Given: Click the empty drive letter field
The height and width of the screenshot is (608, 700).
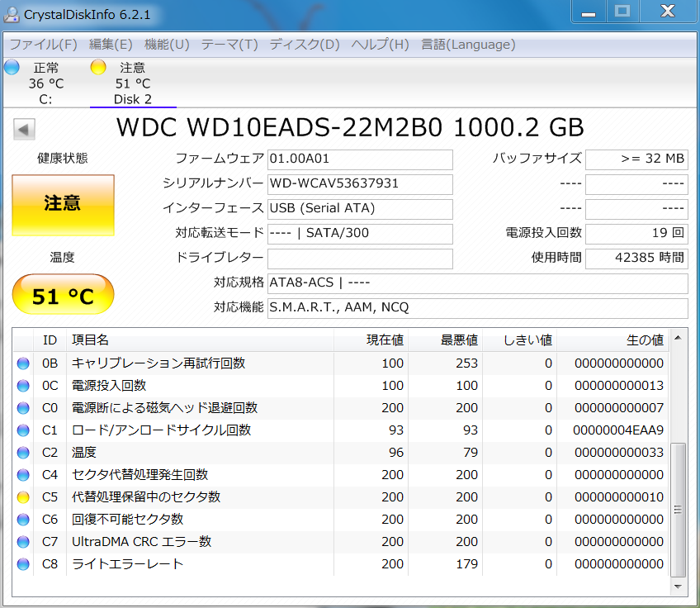Looking at the screenshot, I should click(x=360, y=259).
